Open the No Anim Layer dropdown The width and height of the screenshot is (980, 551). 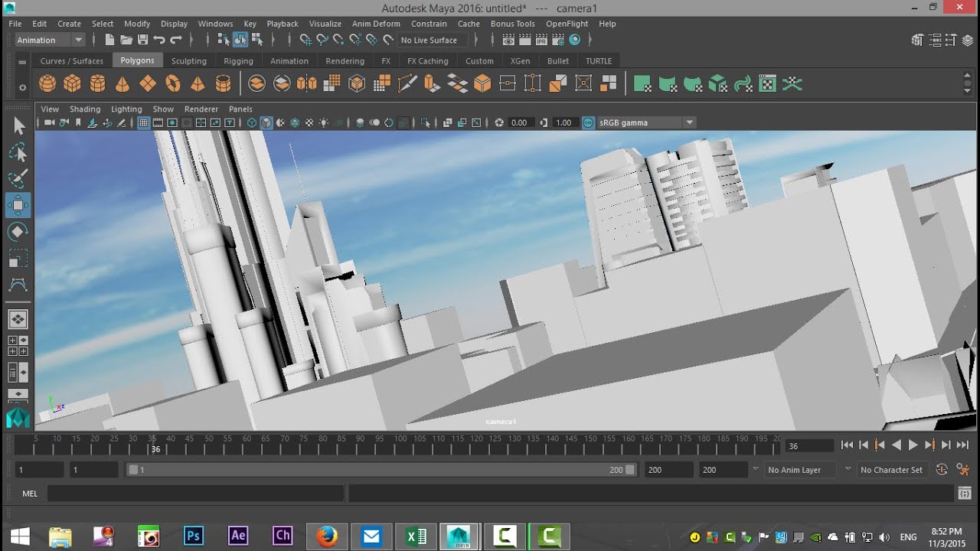pyautogui.click(x=802, y=470)
